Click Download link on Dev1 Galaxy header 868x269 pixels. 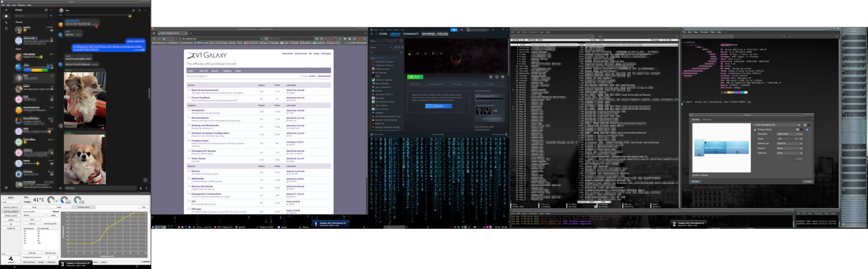[287, 54]
